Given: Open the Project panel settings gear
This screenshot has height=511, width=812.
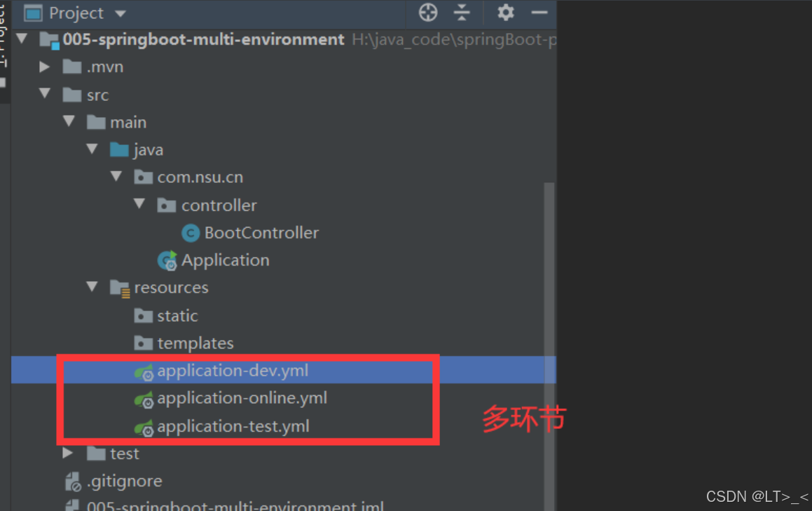Looking at the screenshot, I should click(x=506, y=13).
